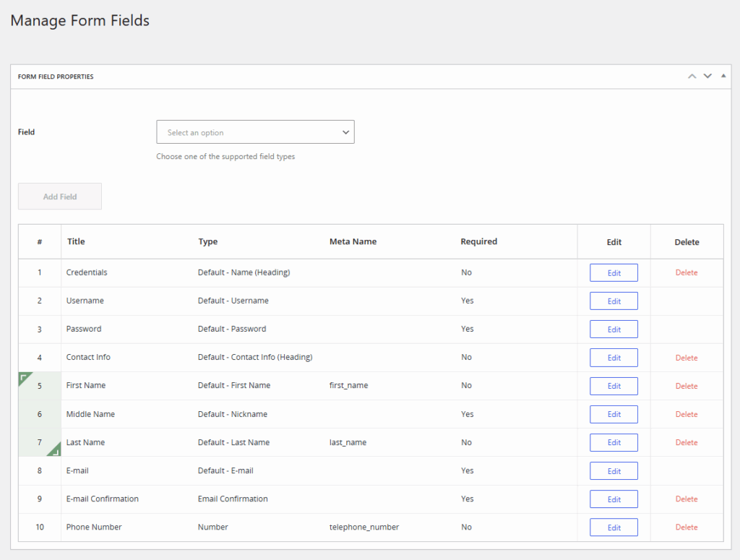The height and width of the screenshot is (560, 740).
Task: Click the Add Field button
Action: click(60, 197)
